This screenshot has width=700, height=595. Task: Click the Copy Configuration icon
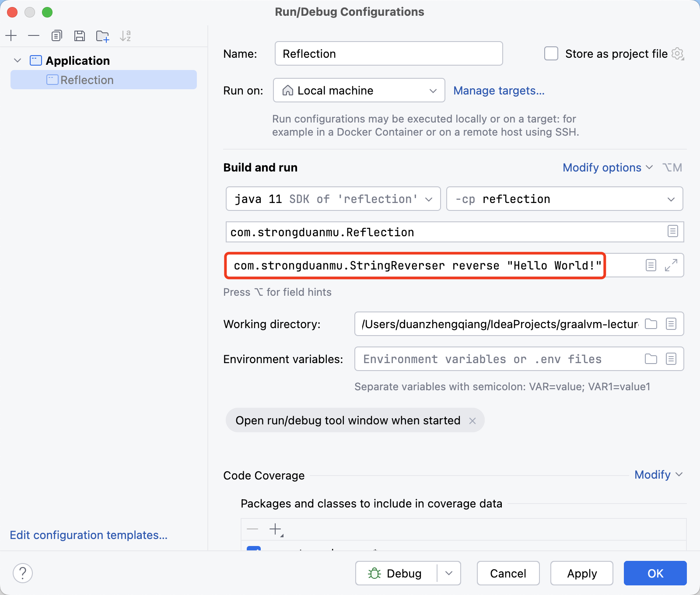57,35
